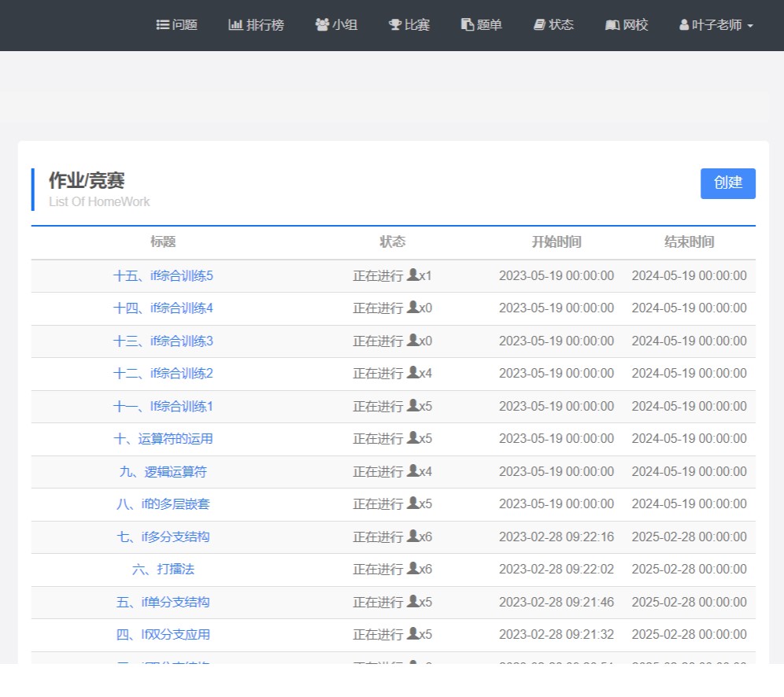
Task: Open homework 十一、If综合训练1
Action: (163, 407)
